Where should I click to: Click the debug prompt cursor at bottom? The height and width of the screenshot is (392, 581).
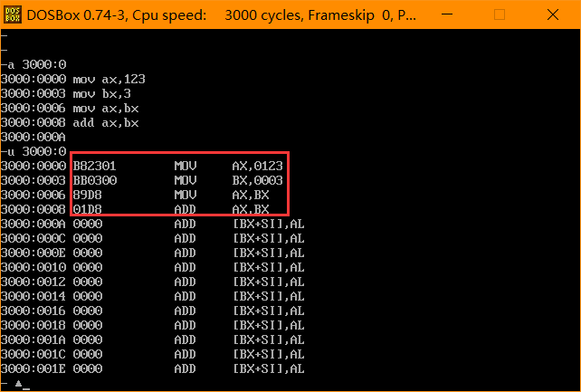pyautogui.click(x=25, y=387)
